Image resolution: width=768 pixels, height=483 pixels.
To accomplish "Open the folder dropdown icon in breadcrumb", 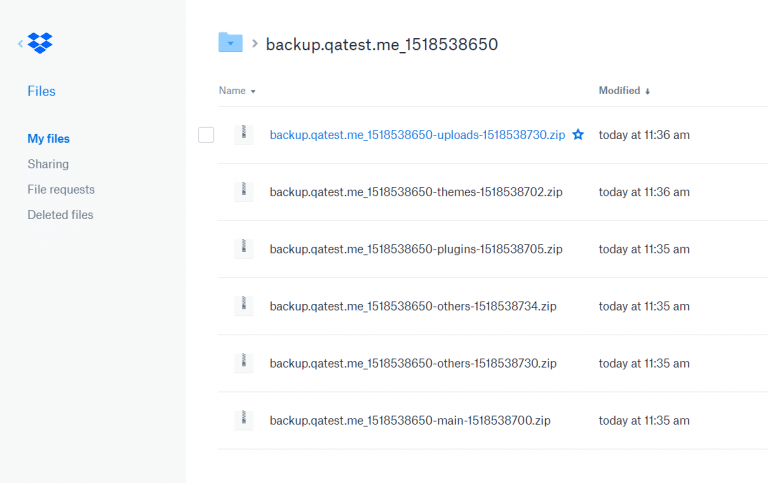I will [230, 43].
